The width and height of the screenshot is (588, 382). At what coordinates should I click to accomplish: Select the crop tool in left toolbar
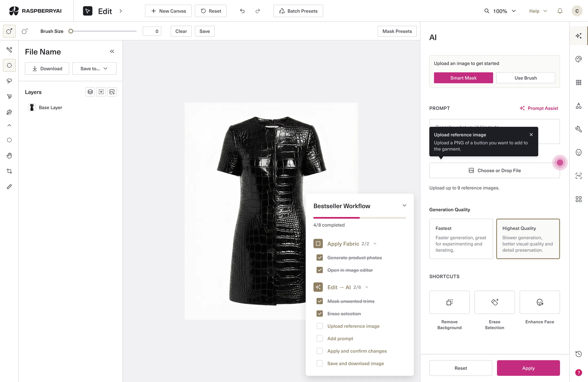click(x=9, y=171)
